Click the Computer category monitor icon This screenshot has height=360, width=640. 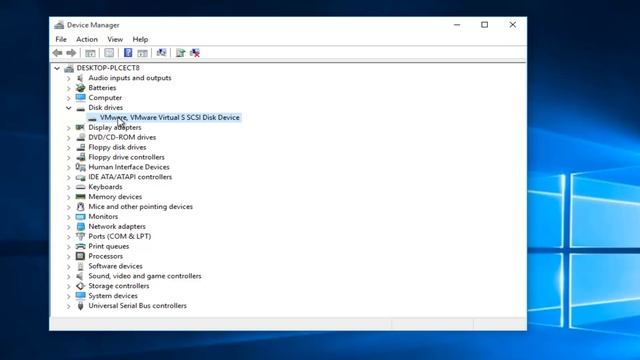[x=80, y=98]
